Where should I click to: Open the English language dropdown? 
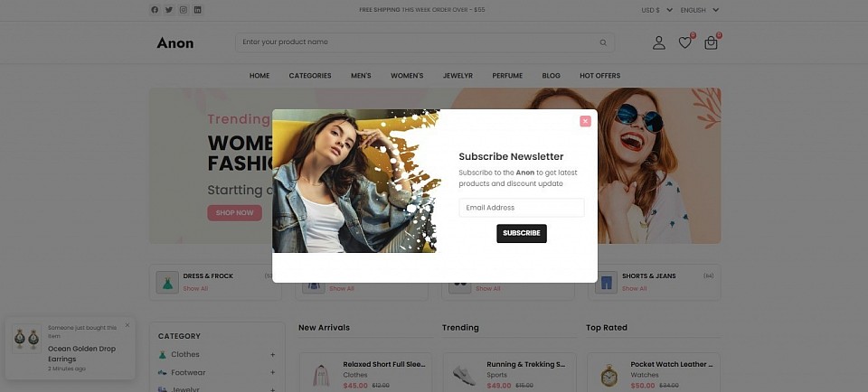tap(700, 10)
